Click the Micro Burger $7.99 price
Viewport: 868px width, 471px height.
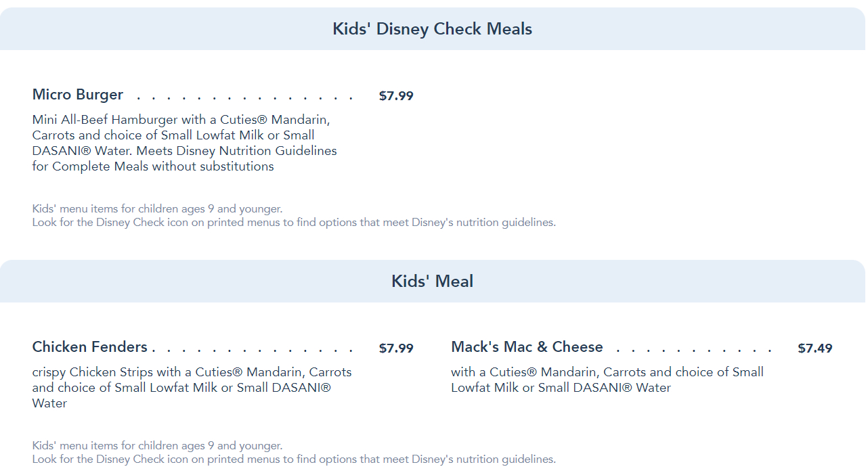396,96
